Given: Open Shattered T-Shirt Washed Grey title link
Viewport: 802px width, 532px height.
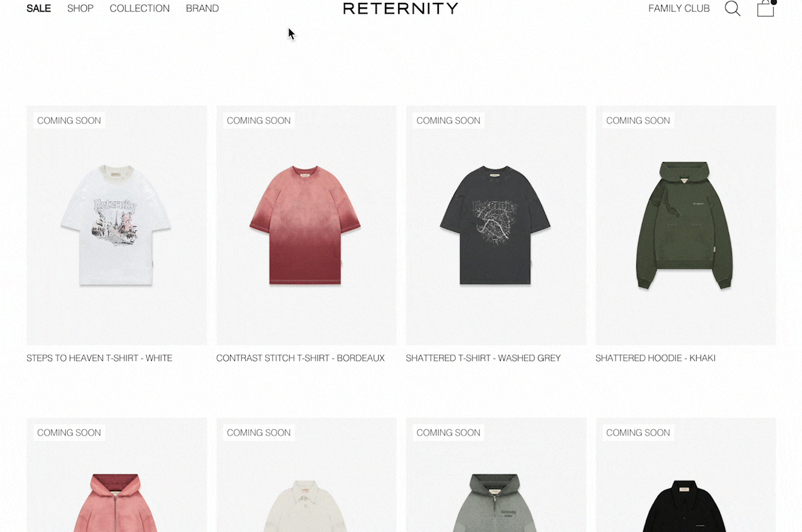Looking at the screenshot, I should pos(483,358).
